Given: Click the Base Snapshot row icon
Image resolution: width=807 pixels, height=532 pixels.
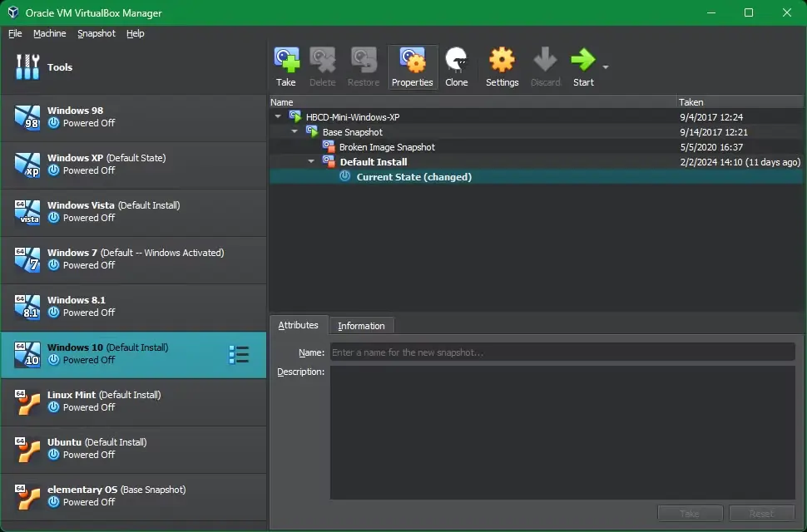Looking at the screenshot, I should [312, 131].
